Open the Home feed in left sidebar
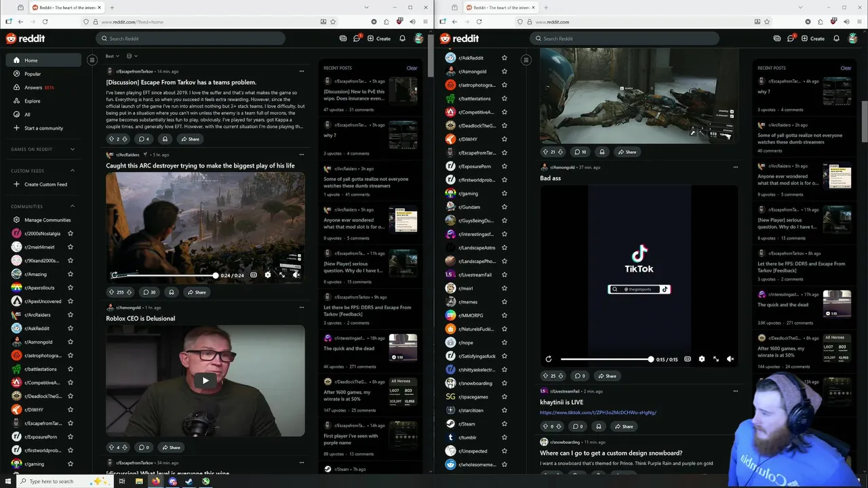Viewport: 868px width, 488px height. click(43, 60)
